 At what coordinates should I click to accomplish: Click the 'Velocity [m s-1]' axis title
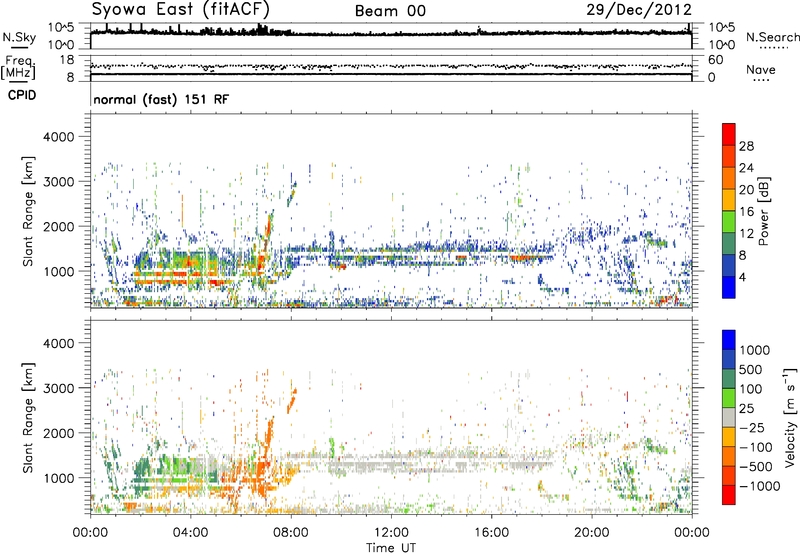pos(790,417)
